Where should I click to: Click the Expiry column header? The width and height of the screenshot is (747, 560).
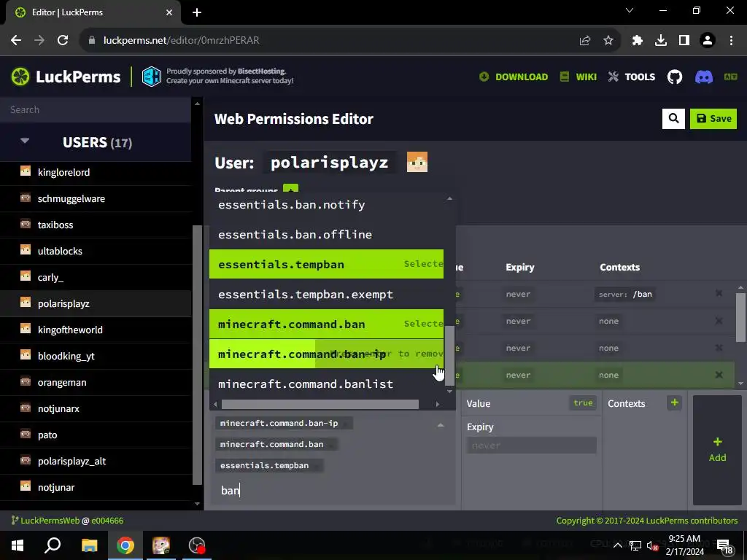519,267
